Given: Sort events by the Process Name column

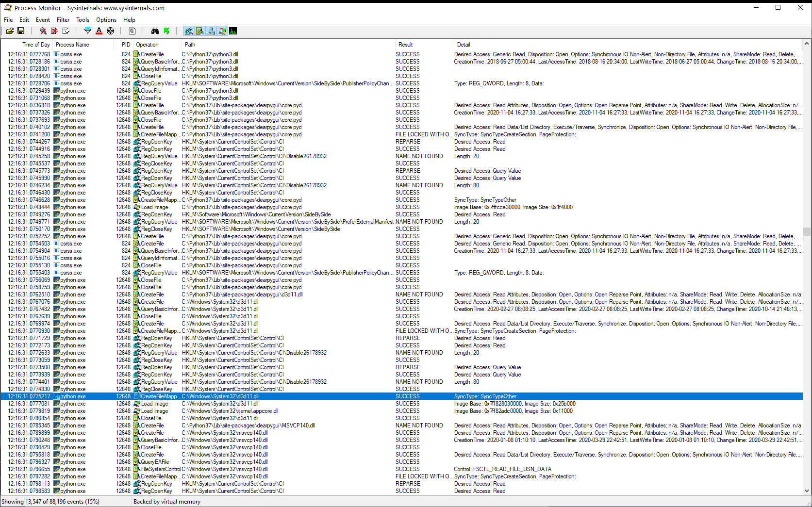Looking at the screenshot, I should 72,44.
